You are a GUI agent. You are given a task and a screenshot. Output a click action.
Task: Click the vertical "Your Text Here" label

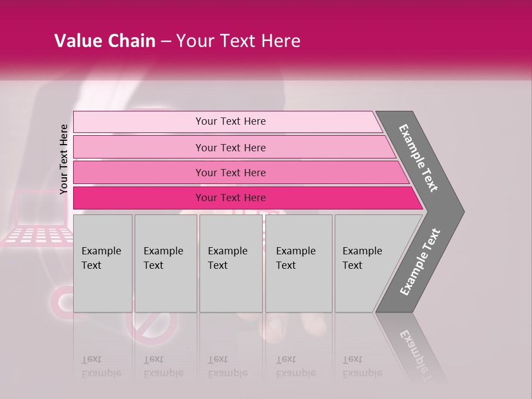(x=64, y=159)
